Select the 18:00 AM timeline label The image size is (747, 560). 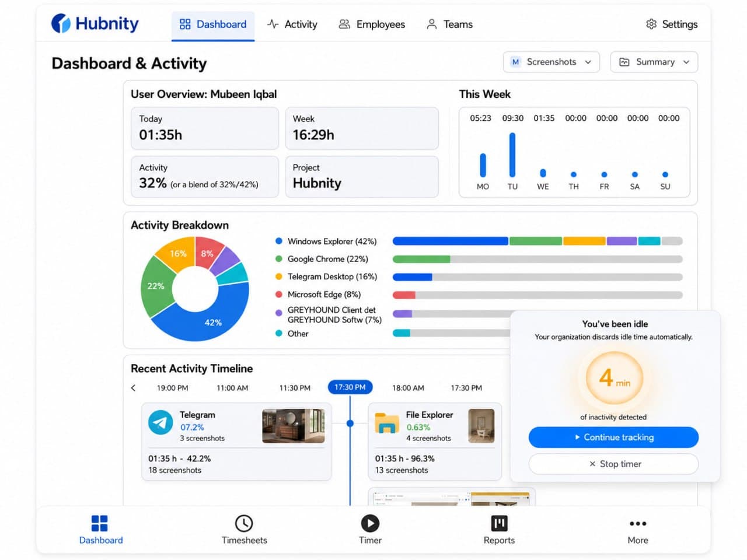[408, 388]
